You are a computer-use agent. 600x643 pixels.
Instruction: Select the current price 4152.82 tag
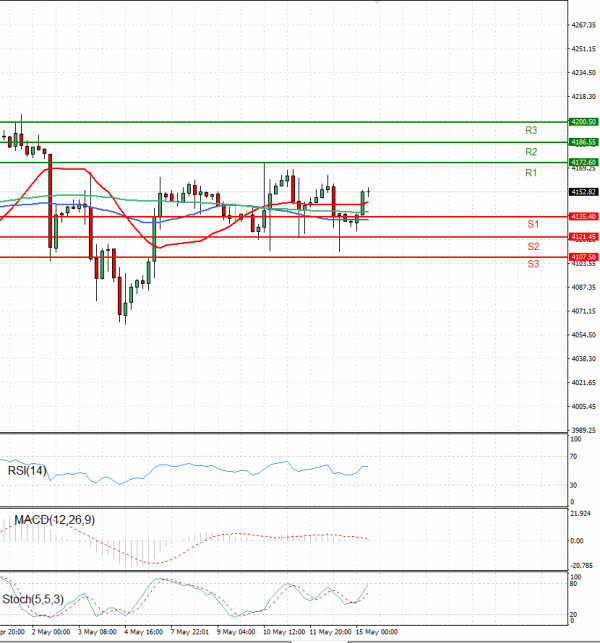click(x=583, y=192)
